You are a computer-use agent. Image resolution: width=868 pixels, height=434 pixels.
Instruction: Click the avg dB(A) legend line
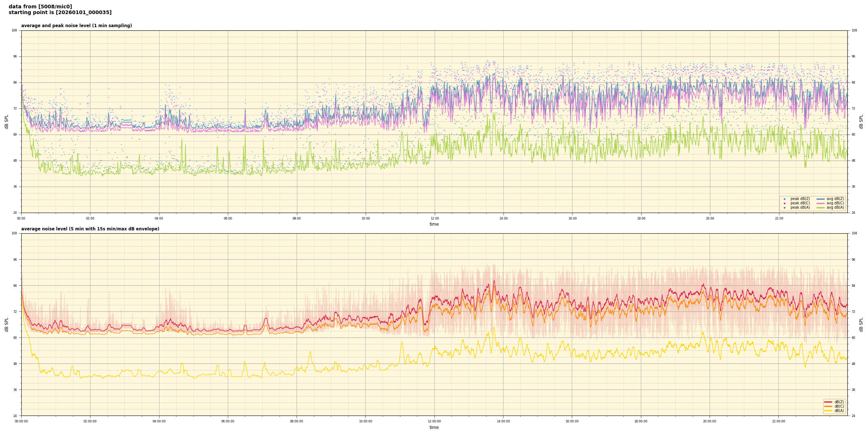820,208
